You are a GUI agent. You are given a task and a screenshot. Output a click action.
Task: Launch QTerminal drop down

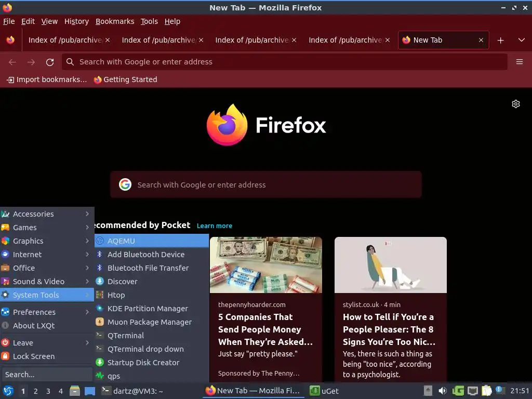pos(152,349)
